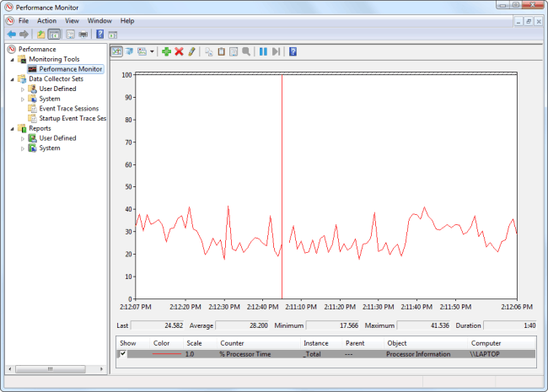Click the Zoom magnifier icon in graph toolbar
Image resolution: width=548 pixels, height=392 pixels.
pos(246,51)
